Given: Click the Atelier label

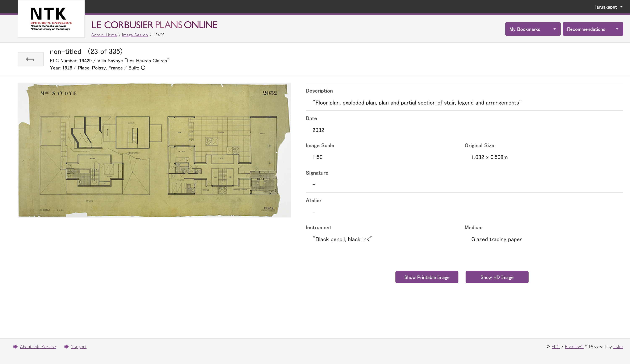Looking at the screenshot, I should (314, 200).
